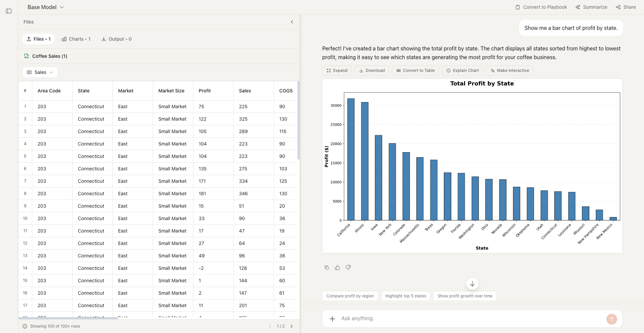Image resolution: width=644 pixels, height=333 pixels.
Task: Click the Coffee Sales spreadsheet file icon
Action: click(26, 56)
